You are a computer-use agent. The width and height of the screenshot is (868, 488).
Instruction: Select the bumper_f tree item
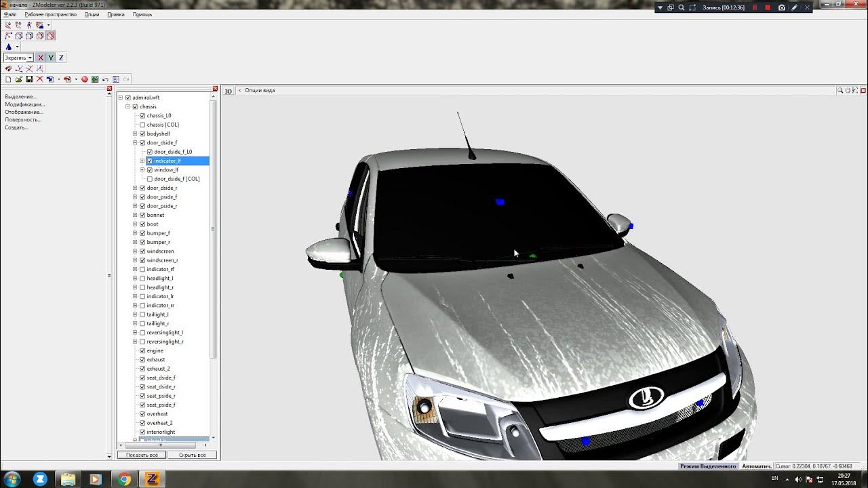(158, 233)
